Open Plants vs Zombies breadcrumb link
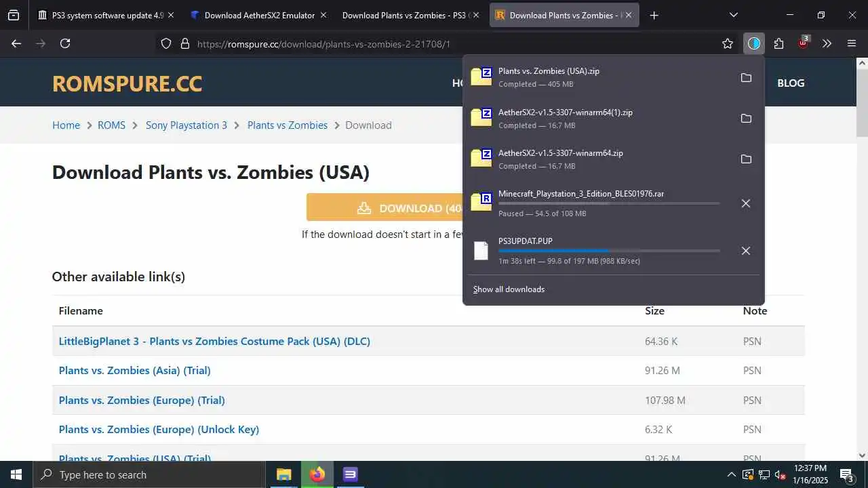Viewport: 868px width, 488px height. [288, 125]
